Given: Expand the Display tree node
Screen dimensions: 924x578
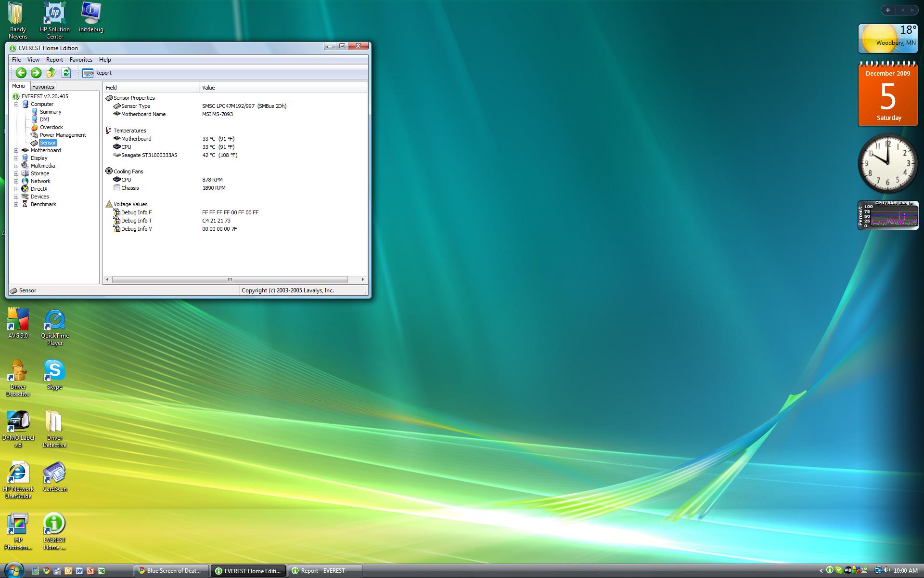Looking at the screenshot, I should (16, 158).
